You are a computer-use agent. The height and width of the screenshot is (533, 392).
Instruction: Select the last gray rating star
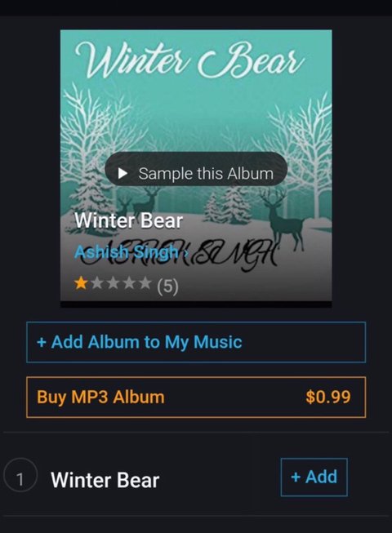coord(145,282)
